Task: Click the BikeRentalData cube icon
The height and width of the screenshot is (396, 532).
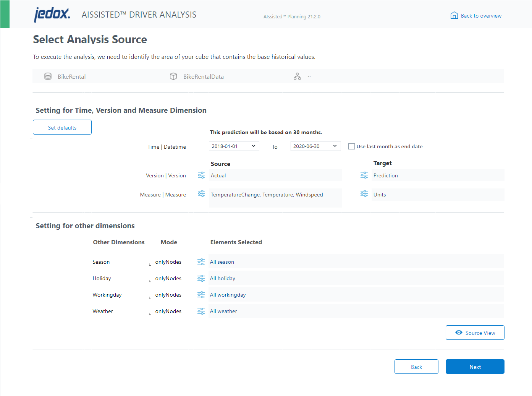Action: click(x=173, y=76)
